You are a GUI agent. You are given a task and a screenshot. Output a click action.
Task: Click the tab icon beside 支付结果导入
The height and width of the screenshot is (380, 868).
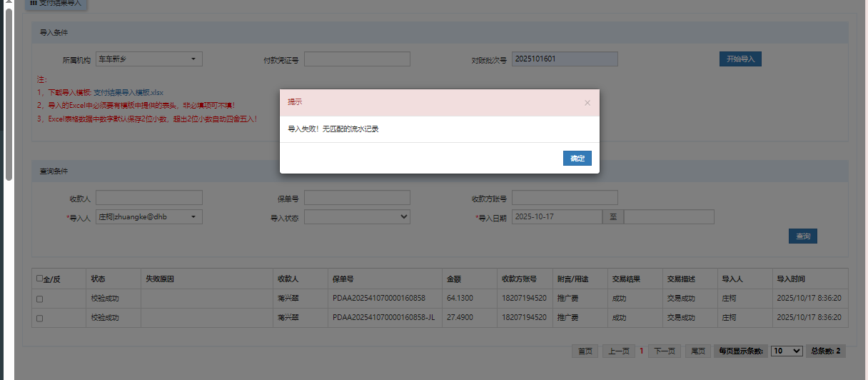pos(34,4)
